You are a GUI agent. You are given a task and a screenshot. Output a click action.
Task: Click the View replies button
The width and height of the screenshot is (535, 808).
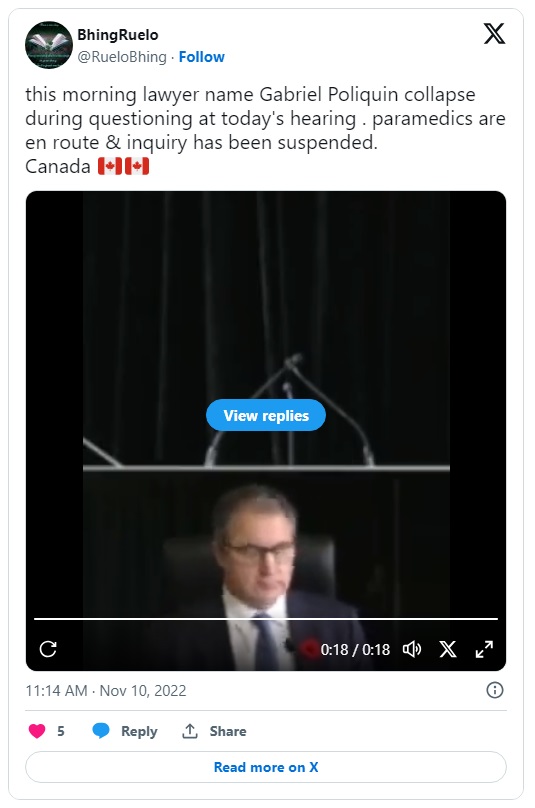(x=266, y=415)
